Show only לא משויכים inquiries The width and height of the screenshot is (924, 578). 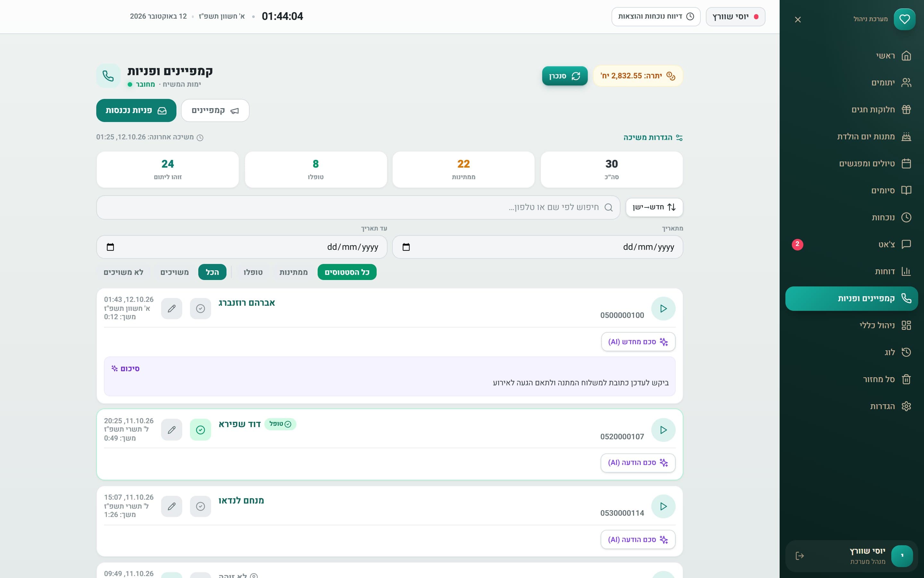coord(123,272)
